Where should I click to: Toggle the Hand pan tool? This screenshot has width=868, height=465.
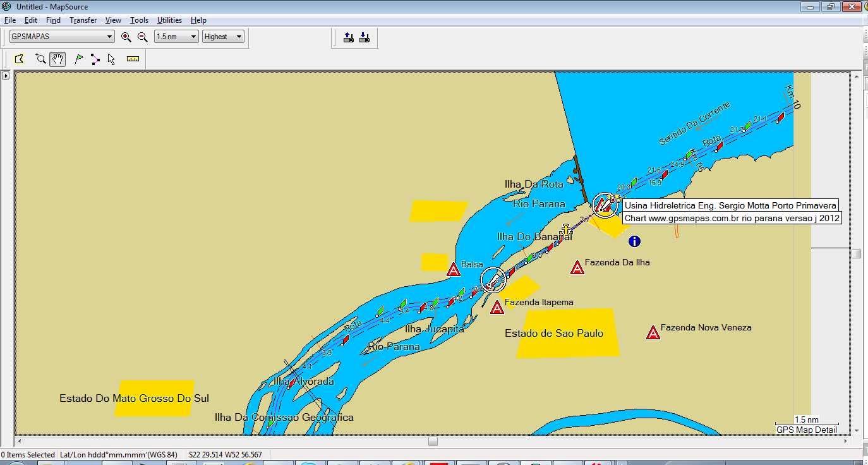point(57,59)
